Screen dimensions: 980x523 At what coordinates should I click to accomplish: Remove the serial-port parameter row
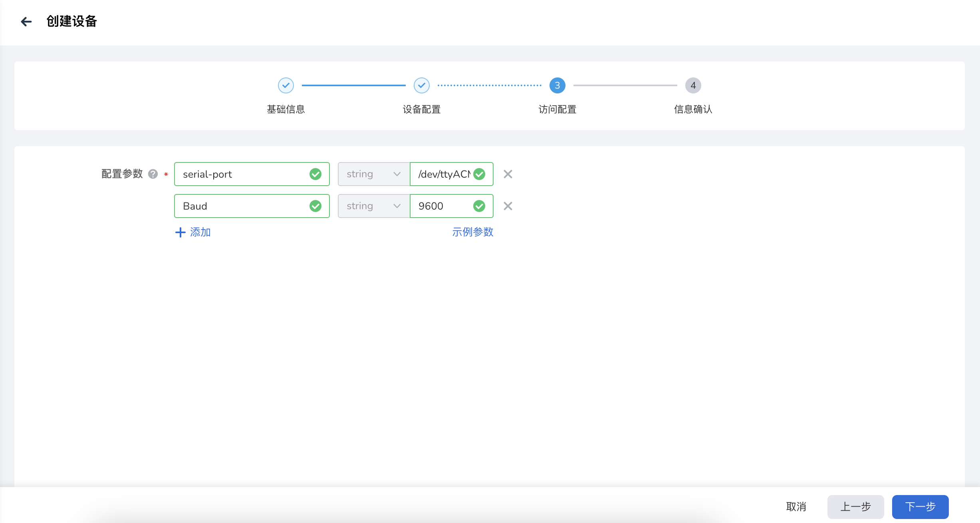[x=508, y=174]
